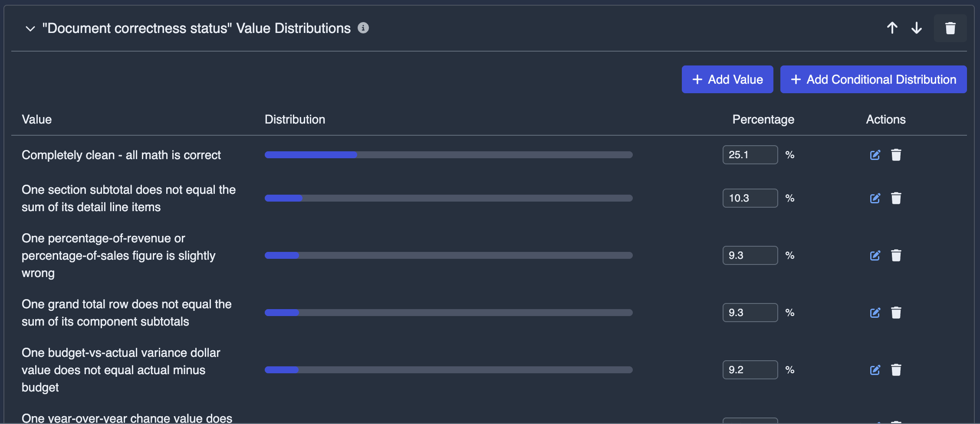Click the Add Value button
Viewport: 980px width, 424px height.
727,79
